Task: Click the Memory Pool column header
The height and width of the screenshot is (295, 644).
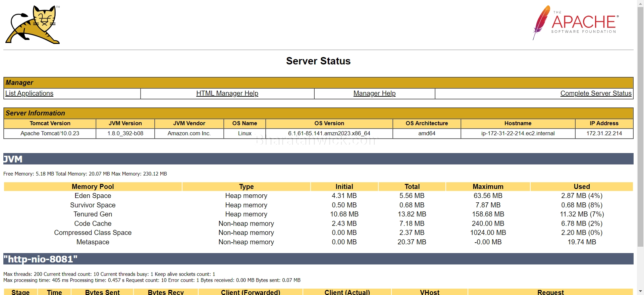Action: tap(93, 187)
